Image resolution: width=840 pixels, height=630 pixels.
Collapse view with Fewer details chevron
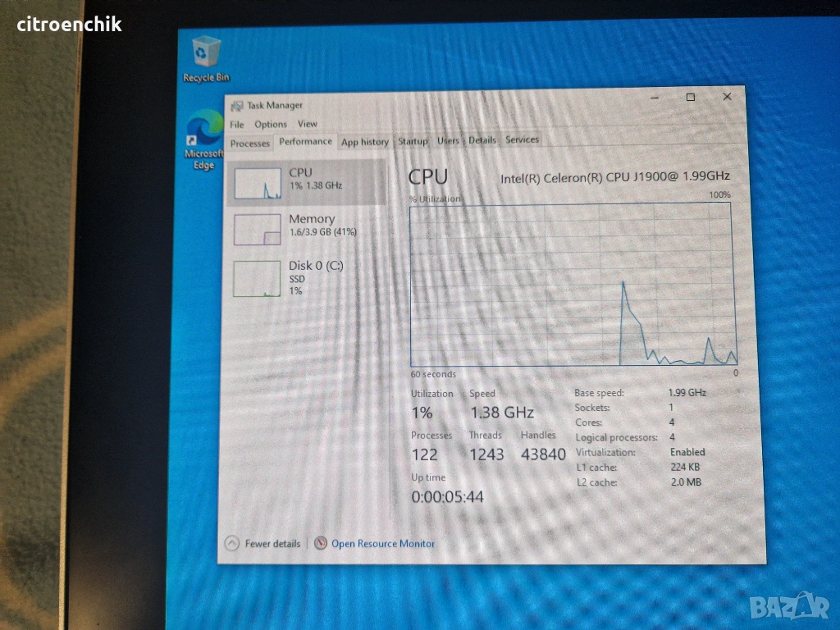231,543
